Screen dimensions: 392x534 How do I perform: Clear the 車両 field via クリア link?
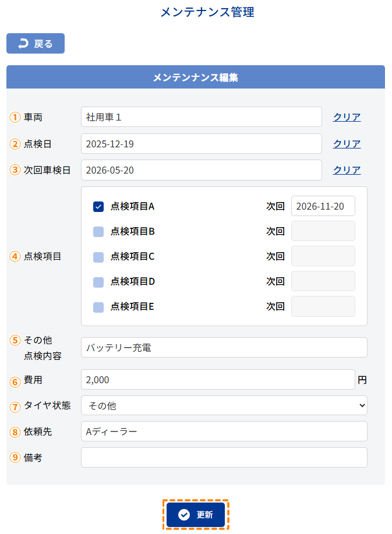(347, 117)
